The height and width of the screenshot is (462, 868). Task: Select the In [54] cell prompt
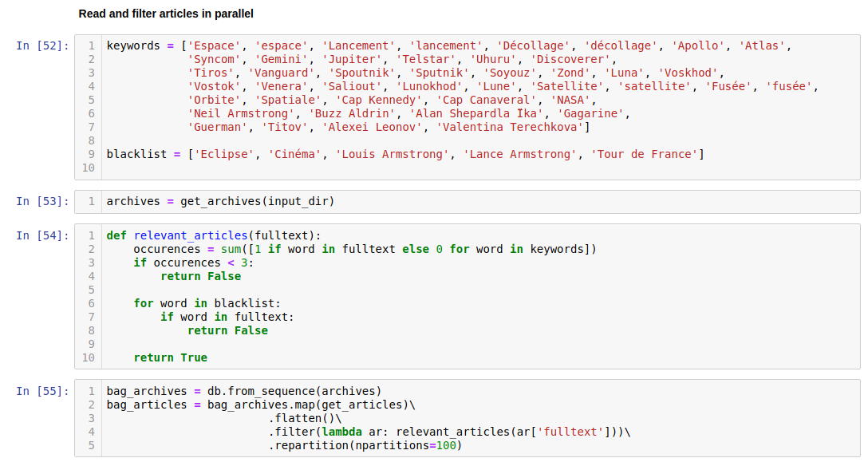[x=42, y=235]
